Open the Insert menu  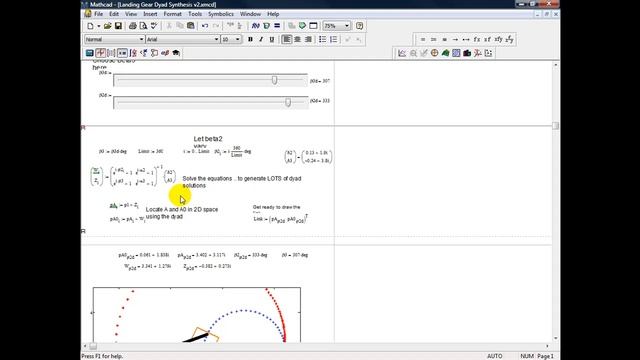(150, 14)
